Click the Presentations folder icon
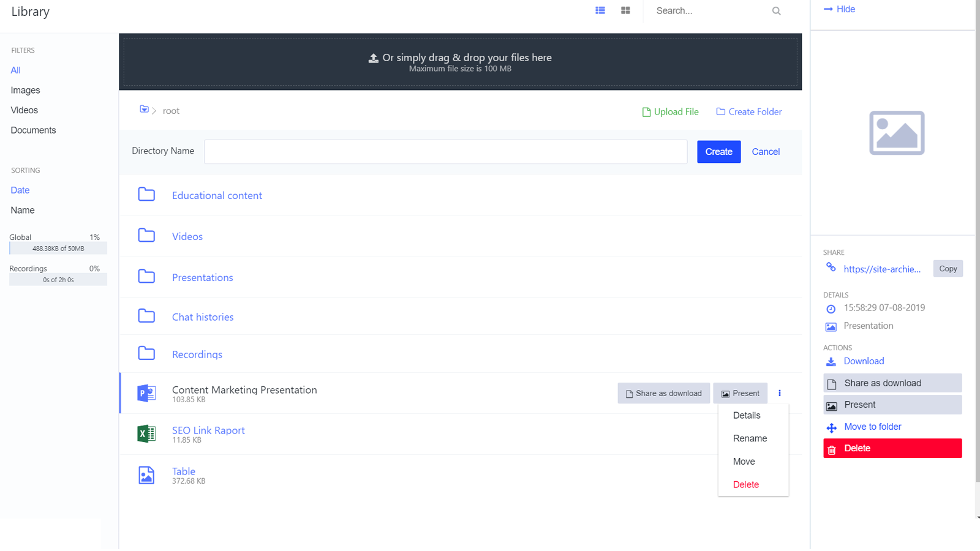Image resolution: width=980 pixels, height=551 pixels. pos(146,277)
